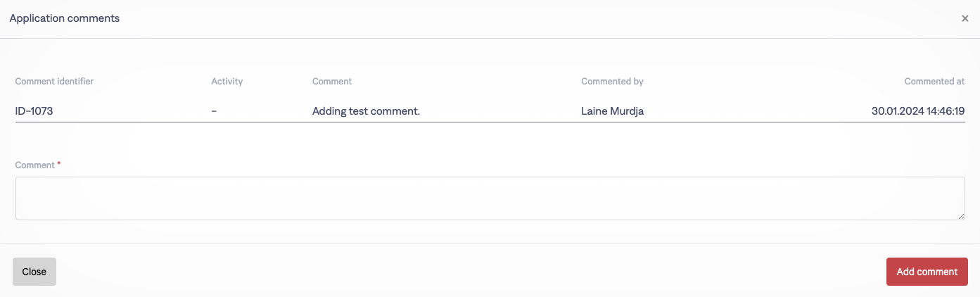Click the red required asterisk marker
The image size is (980, 297).
point(59,165)
